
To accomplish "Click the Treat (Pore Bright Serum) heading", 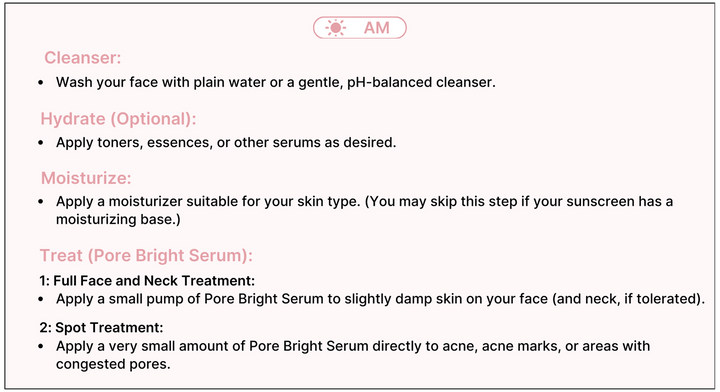I will [146, 256].
